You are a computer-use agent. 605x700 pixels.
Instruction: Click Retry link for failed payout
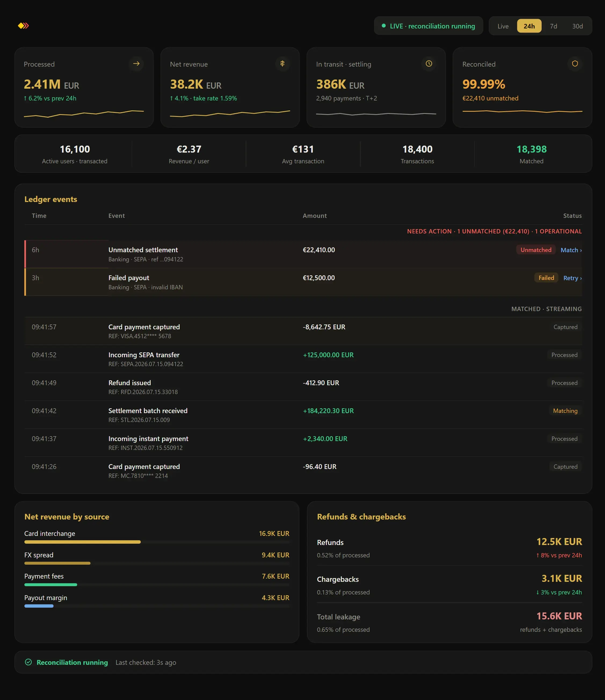573,278
